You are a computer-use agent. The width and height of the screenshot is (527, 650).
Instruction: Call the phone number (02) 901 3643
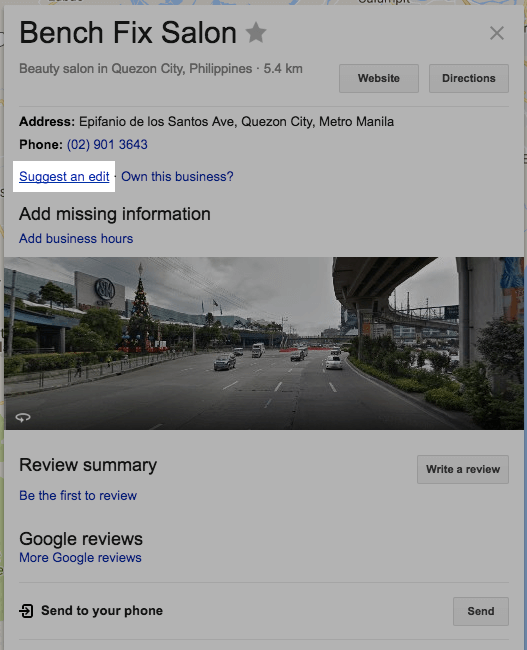coord(107,144)
